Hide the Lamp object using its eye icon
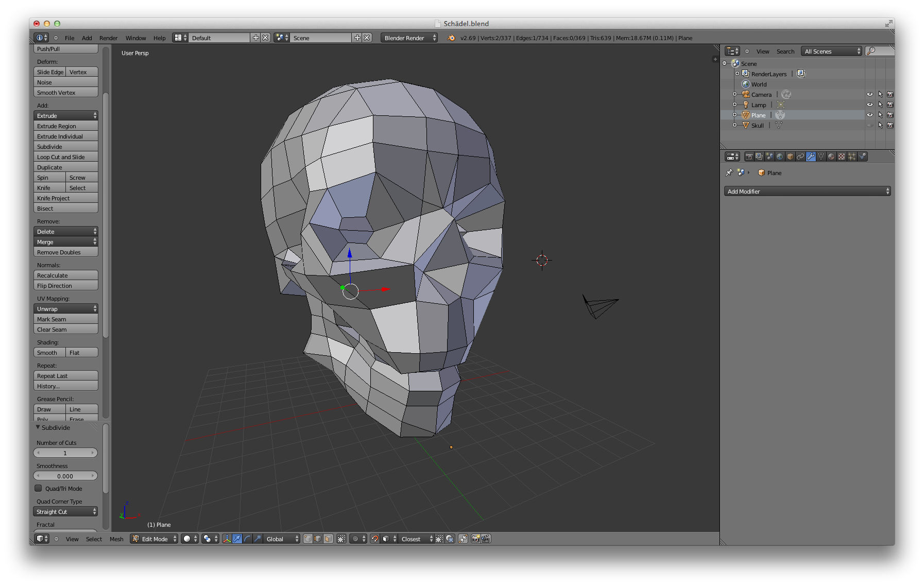 click(869, 105)
